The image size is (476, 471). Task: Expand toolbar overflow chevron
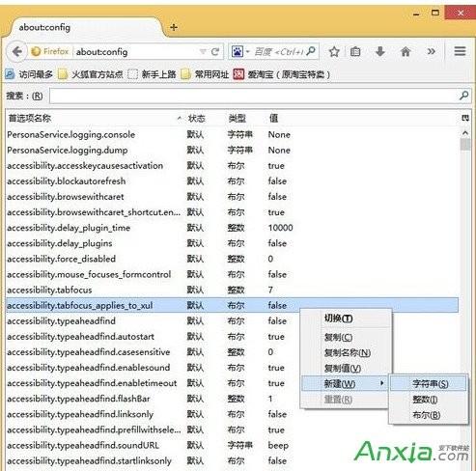tap(432, 51)
